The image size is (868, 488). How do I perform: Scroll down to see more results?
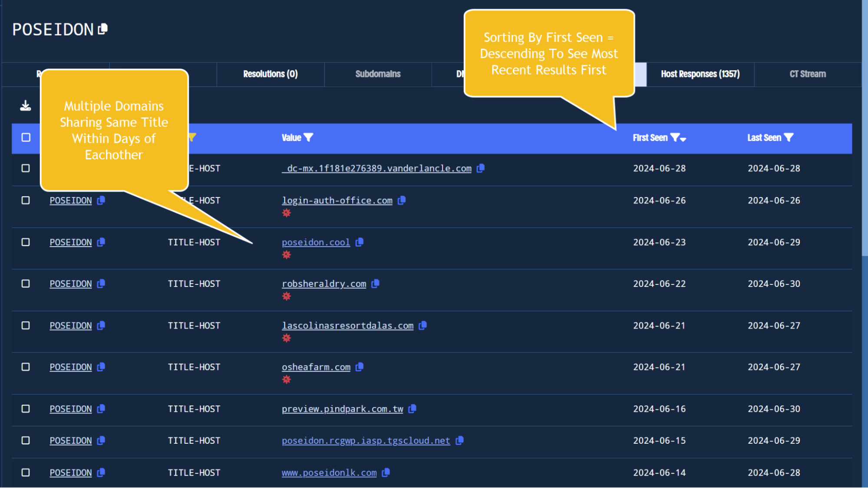864,357
